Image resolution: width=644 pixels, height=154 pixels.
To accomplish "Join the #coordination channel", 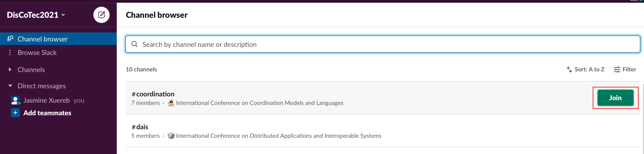I will (615, 98).
